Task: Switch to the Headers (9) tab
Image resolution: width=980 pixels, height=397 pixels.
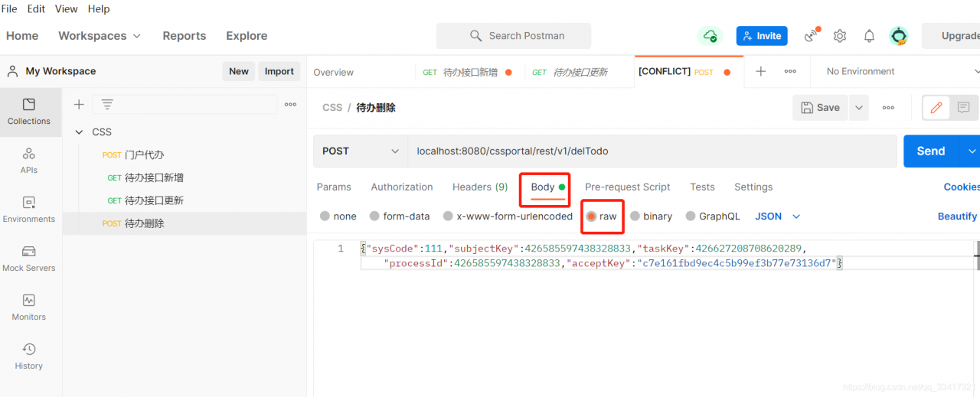Action: coord(480,187)
